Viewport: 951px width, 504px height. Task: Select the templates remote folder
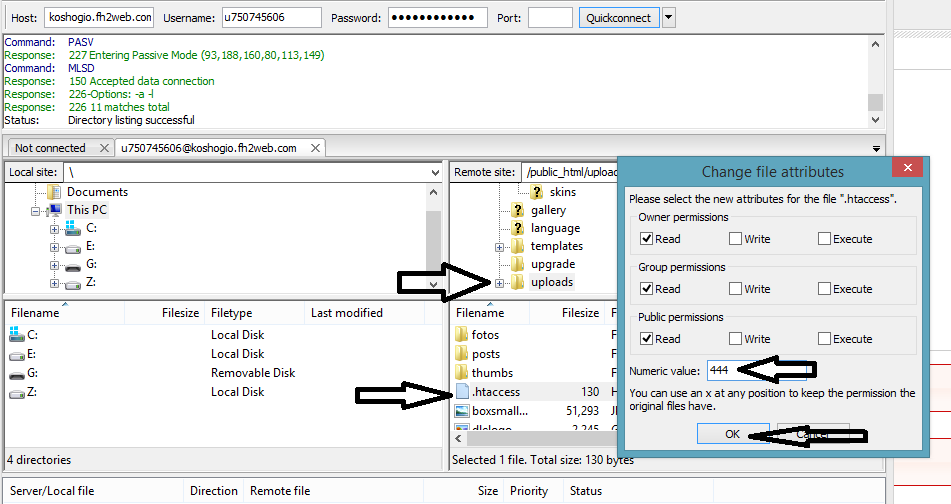point(556,246)
